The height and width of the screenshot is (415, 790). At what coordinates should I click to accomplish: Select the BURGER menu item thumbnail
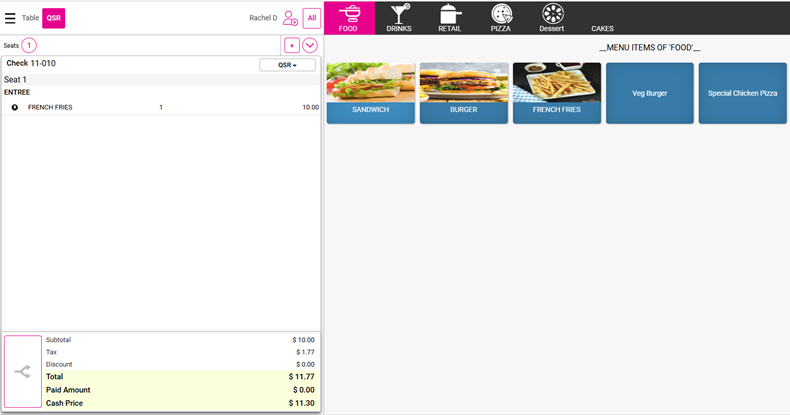pyautogui.click(x=463, y=93)
